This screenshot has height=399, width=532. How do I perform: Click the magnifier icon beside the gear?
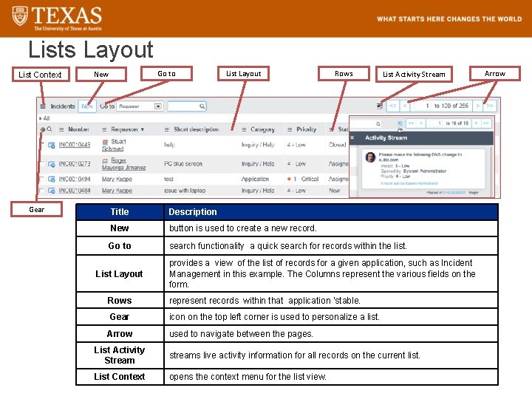(x=50, y=129)
